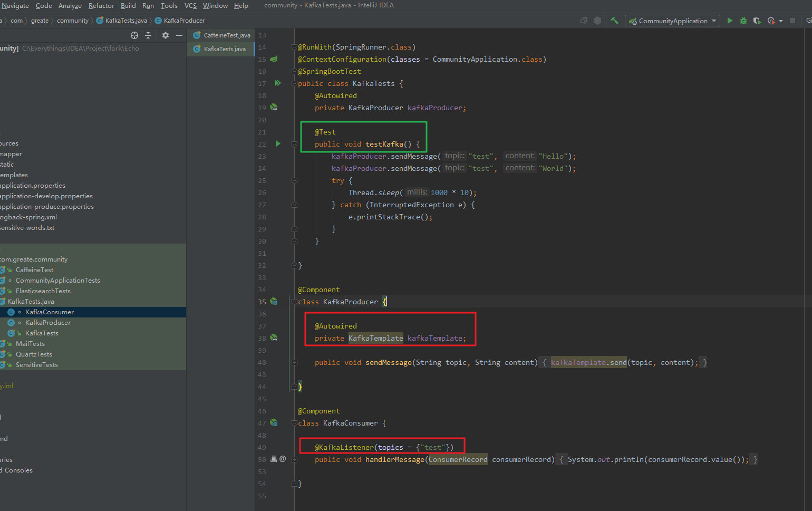Run CommunityApplication with the green play button
812x511 pixels.
(730, 21)
